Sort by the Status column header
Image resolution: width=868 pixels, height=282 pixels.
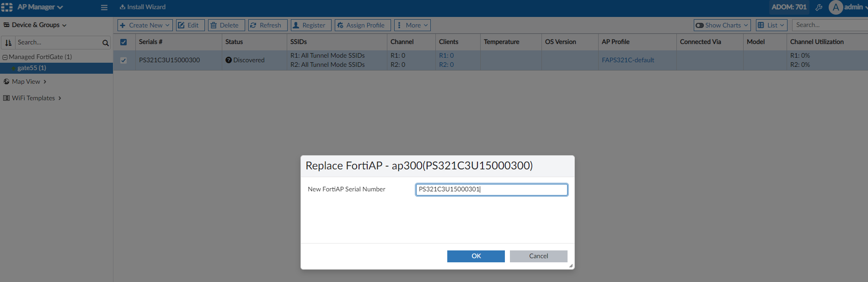pyautogui.click(x=234, y=42)
